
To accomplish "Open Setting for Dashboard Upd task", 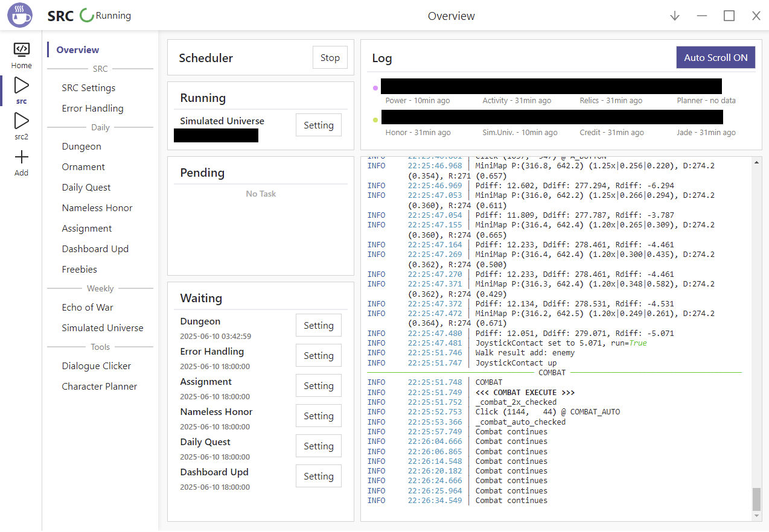I will (x=319, y=476).
